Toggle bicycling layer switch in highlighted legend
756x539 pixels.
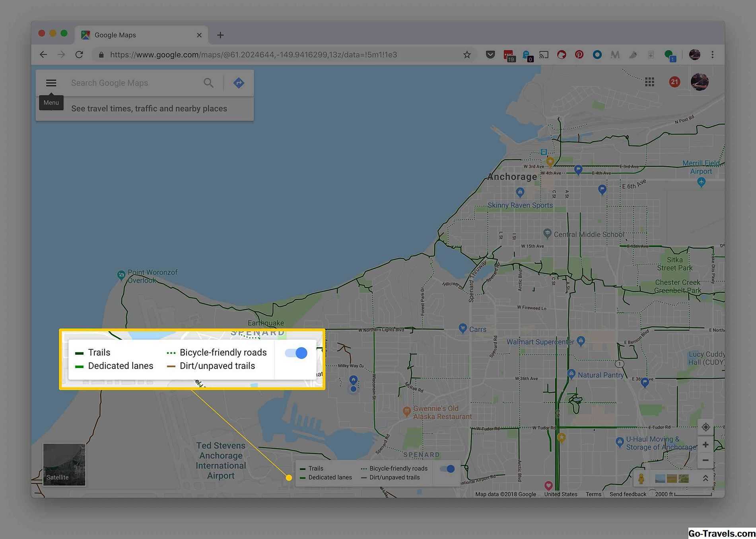pyautogui.click(x=296, y=353)
